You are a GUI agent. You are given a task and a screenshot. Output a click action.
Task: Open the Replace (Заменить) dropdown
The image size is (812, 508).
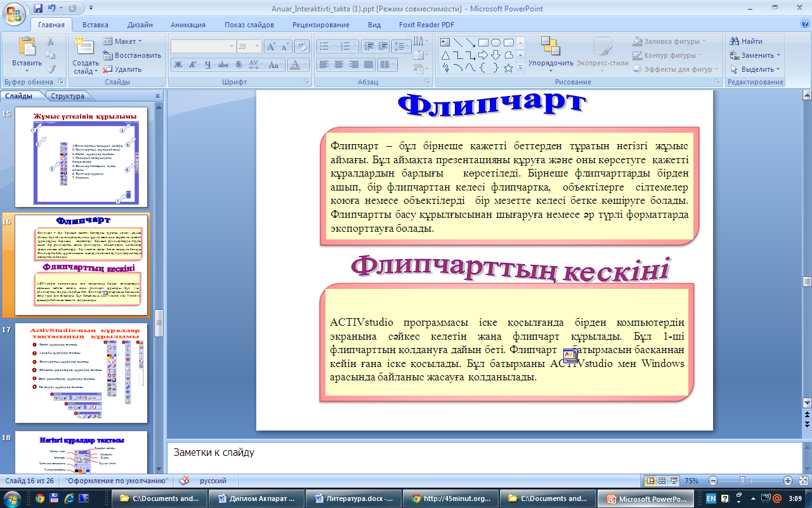pos(756,55)
